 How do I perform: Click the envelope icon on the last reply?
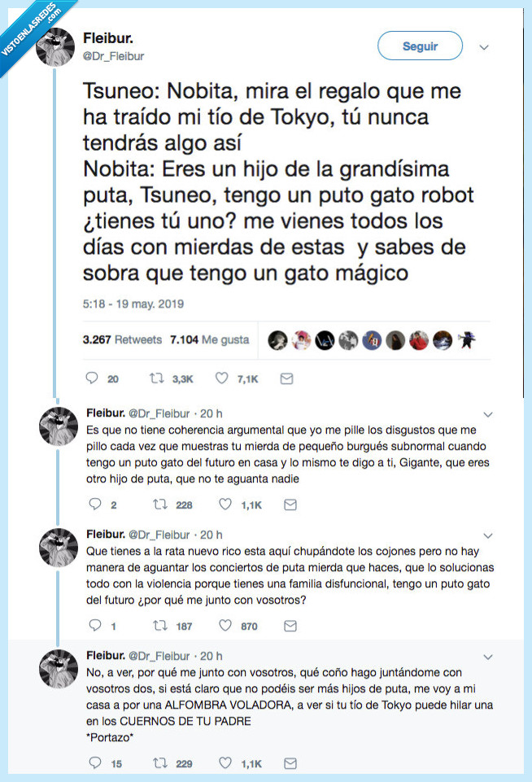290,764
